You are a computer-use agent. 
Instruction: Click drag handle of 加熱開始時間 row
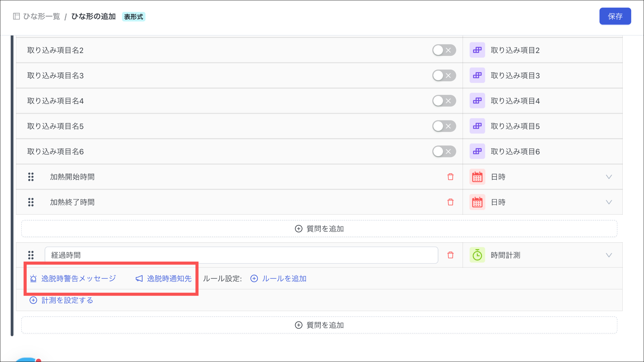(31, 177)
